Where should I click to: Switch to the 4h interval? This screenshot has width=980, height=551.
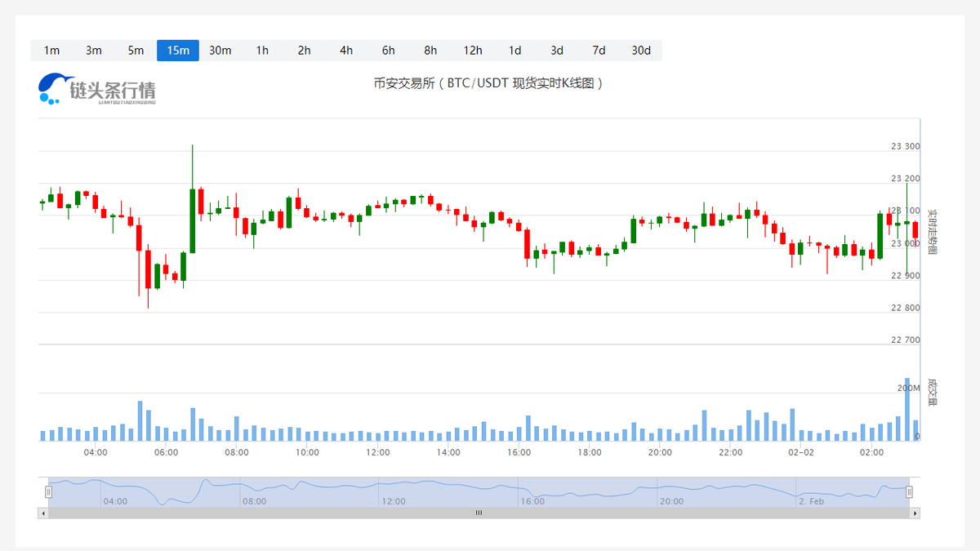tap(345, 50)
